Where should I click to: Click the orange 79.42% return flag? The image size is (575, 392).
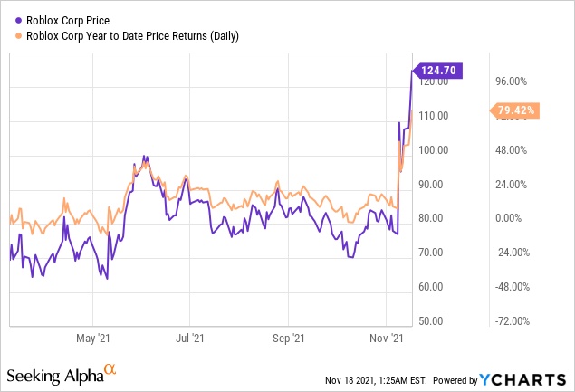tap(517, 110)
